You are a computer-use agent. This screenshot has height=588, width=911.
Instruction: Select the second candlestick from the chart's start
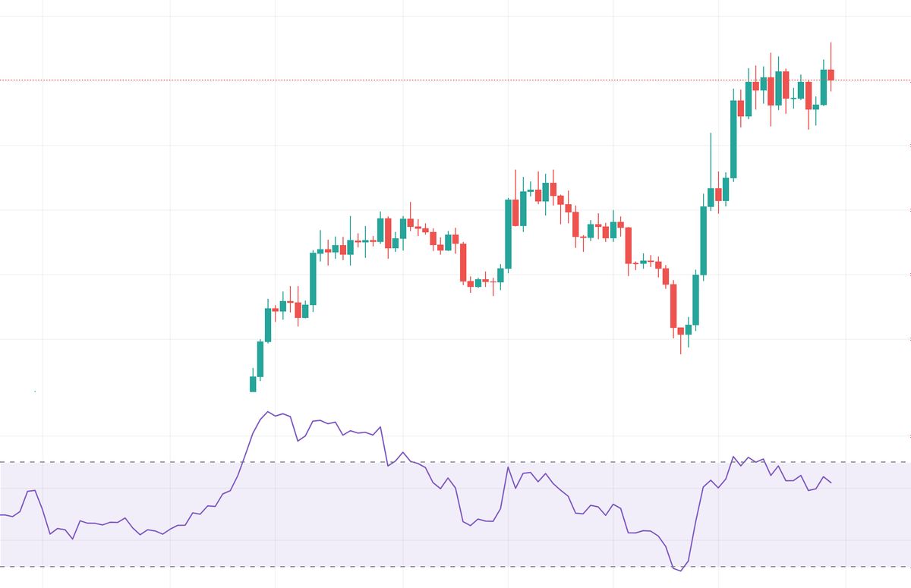[x=260, y=359]
